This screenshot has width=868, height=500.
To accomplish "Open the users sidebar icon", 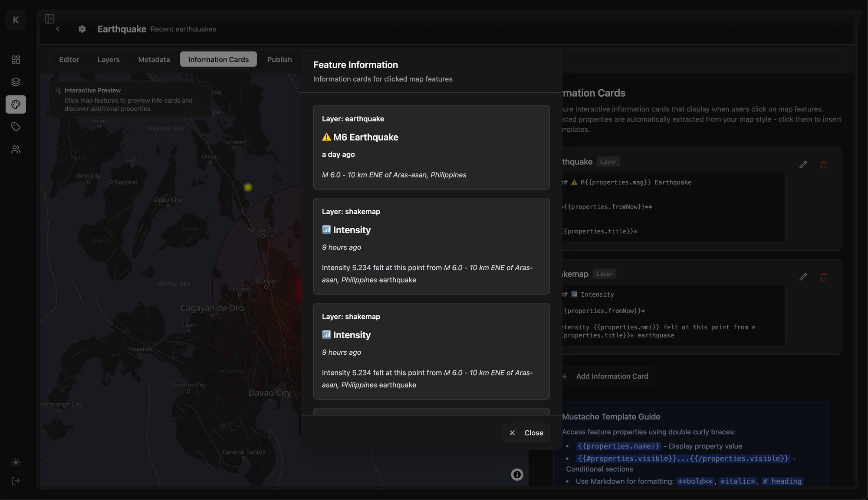I will coord(16,150).
